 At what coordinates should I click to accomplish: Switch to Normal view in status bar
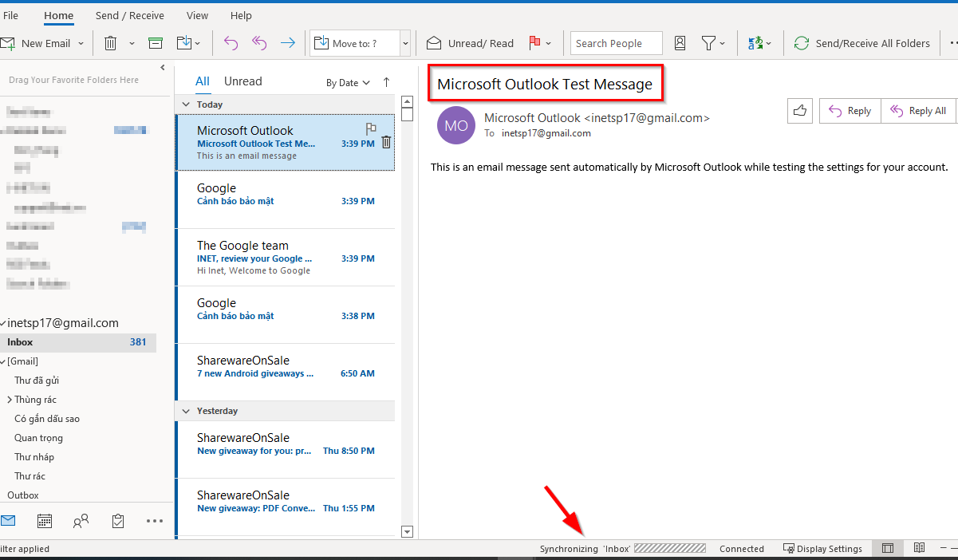[x=888, y=548]
